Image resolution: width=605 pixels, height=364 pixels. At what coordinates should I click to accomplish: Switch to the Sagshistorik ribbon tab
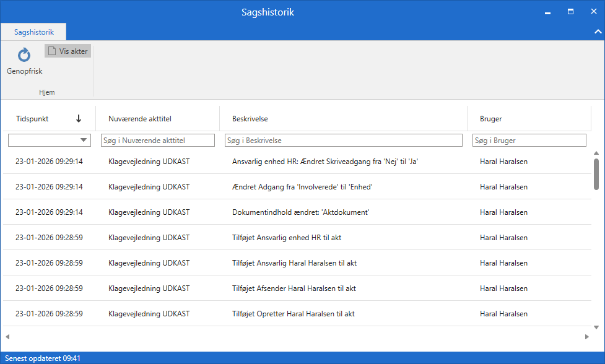(33, 32)
